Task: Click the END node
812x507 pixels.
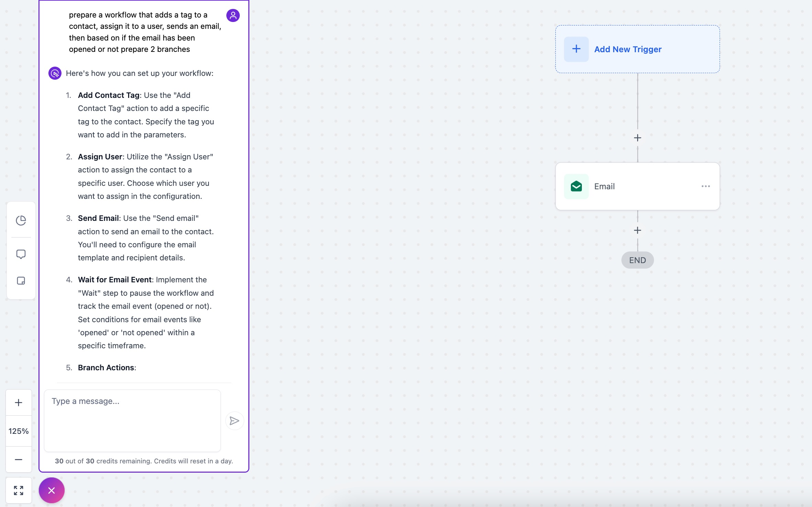Action: click(638, 260)
